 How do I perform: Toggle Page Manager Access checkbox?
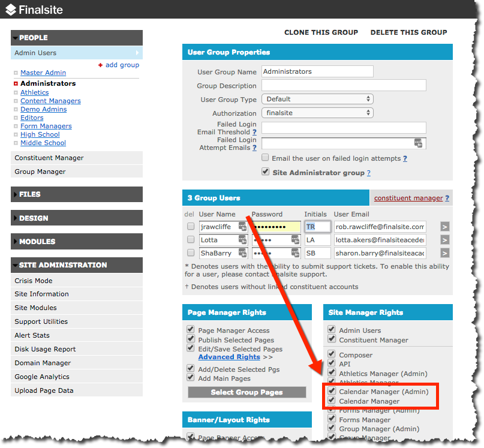point(191,329)
